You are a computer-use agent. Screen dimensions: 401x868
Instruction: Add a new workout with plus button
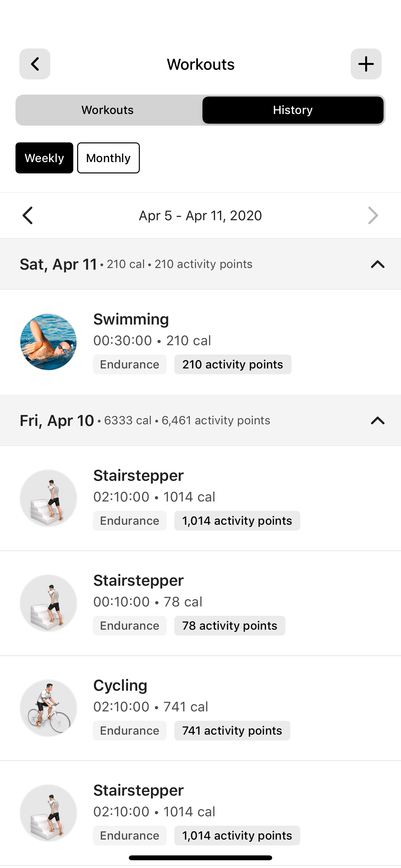[x=366, y=64]
